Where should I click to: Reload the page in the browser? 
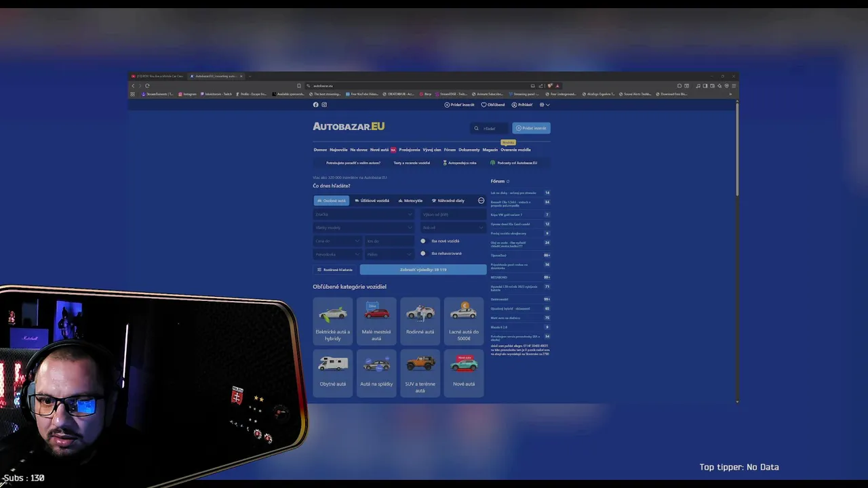pos(147,85)
